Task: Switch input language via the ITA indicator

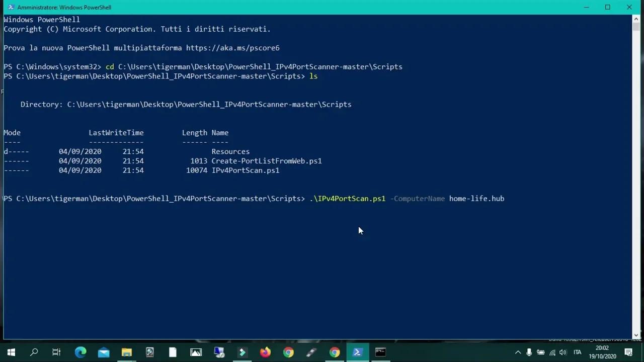Action: 577,352
